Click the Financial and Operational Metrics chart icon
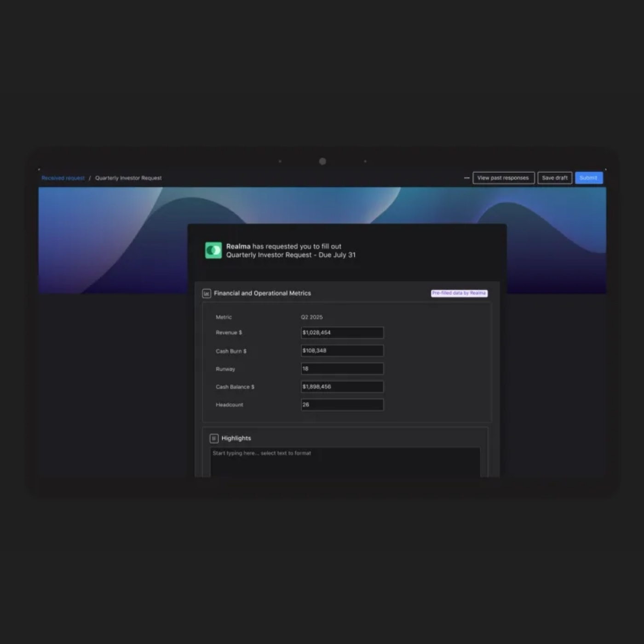Screen dimensions: 644x644 click(207, 293)
